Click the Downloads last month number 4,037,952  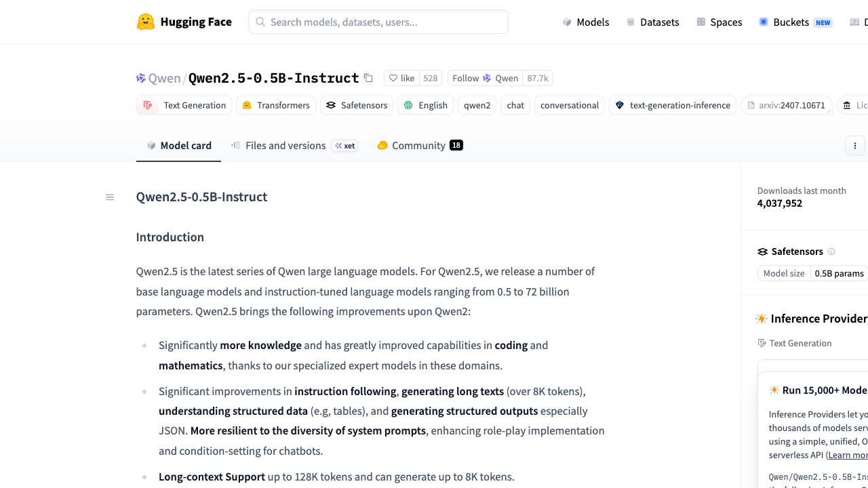coord(780,203)
